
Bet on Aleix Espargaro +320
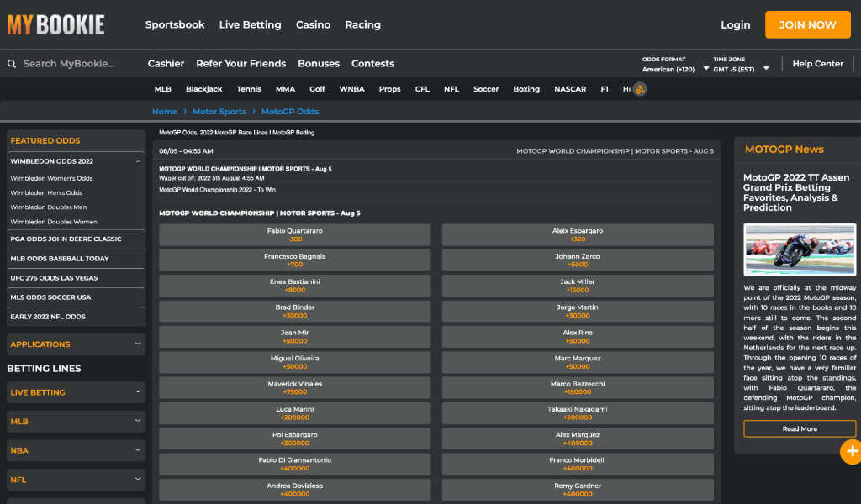pos(578,234)
